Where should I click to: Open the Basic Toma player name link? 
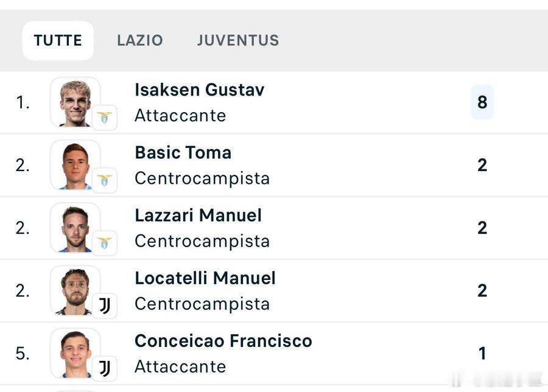tap(183, 153)
